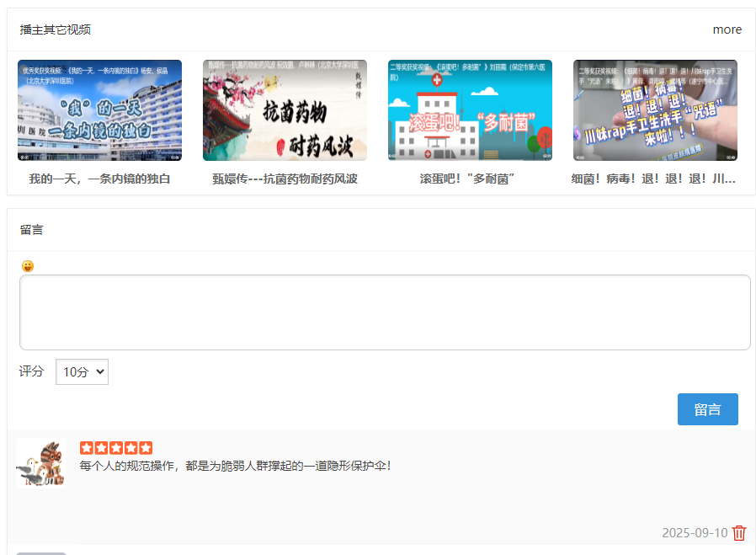Open the more link to see all videos
The height and width of the screenshot is (555, 756).
tap(727, 29)
